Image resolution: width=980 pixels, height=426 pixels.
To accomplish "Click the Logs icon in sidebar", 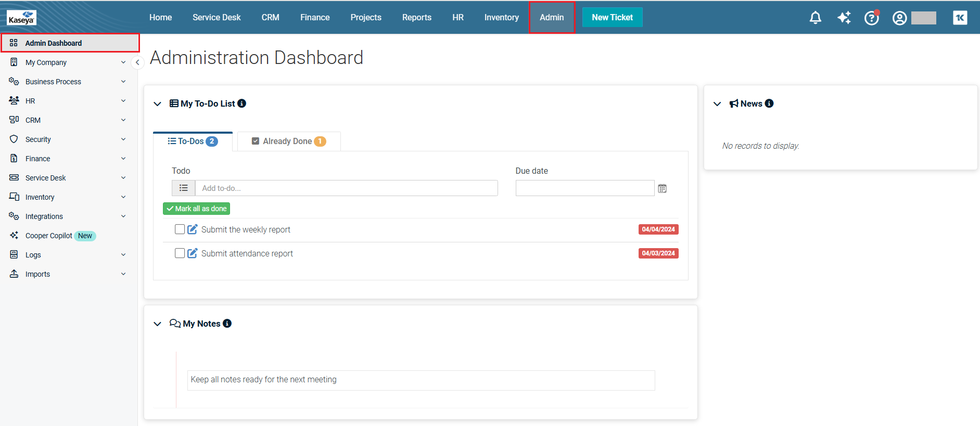I will [14, 255].
